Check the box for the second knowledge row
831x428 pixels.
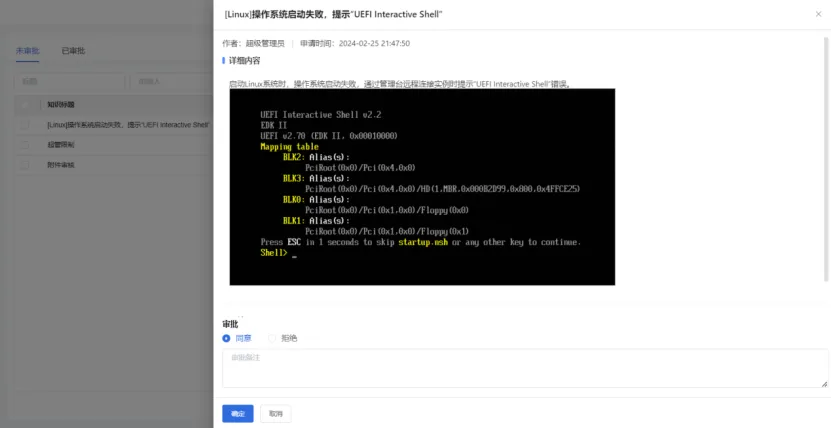[25, 145]
